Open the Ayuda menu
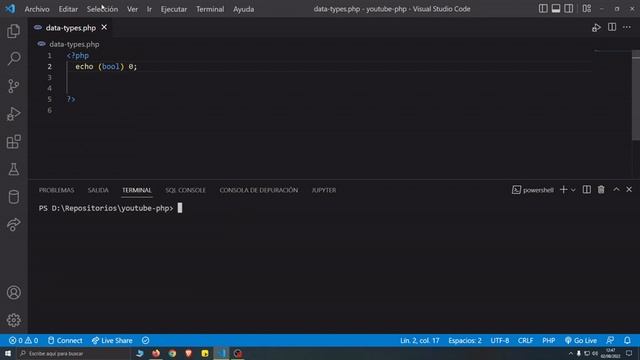This screenshot has width=640, height=360. pos(244,9)
